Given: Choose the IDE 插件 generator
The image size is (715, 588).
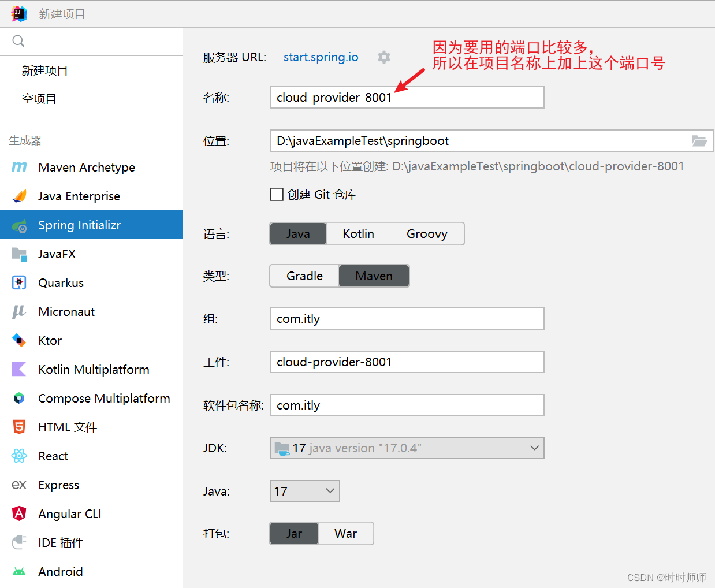Looking at the screenshot, I should pos(91,542).
